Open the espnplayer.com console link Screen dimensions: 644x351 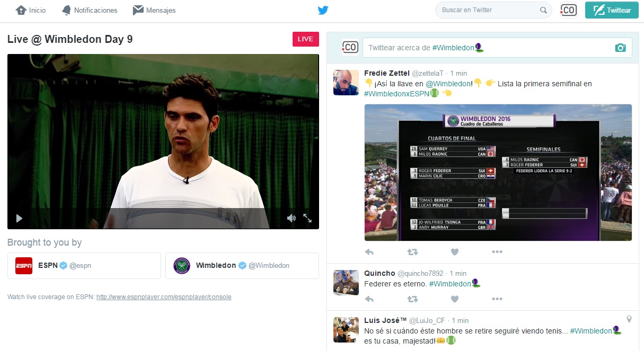pyautogui.click(x=164, y=297)
